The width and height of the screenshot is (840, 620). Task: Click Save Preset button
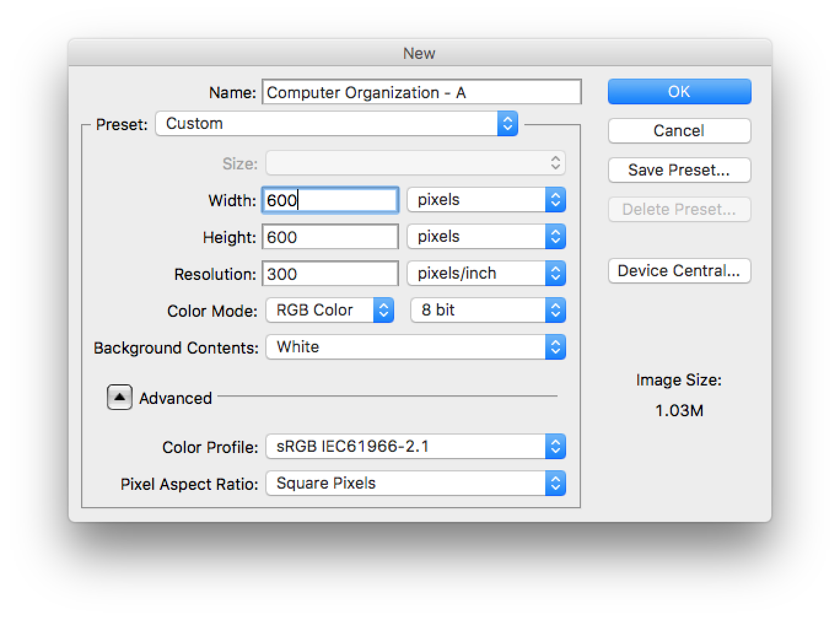click(x=679, y=170)
